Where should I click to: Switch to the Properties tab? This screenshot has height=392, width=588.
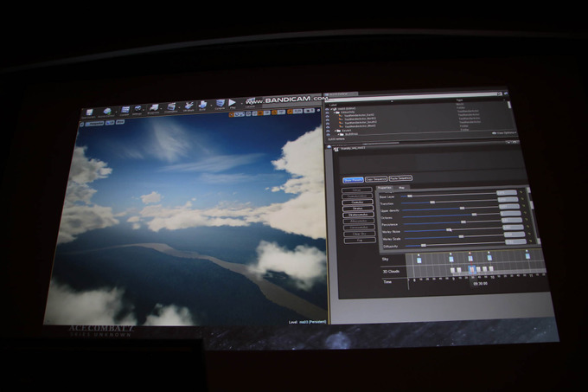(x=385, y=188)
